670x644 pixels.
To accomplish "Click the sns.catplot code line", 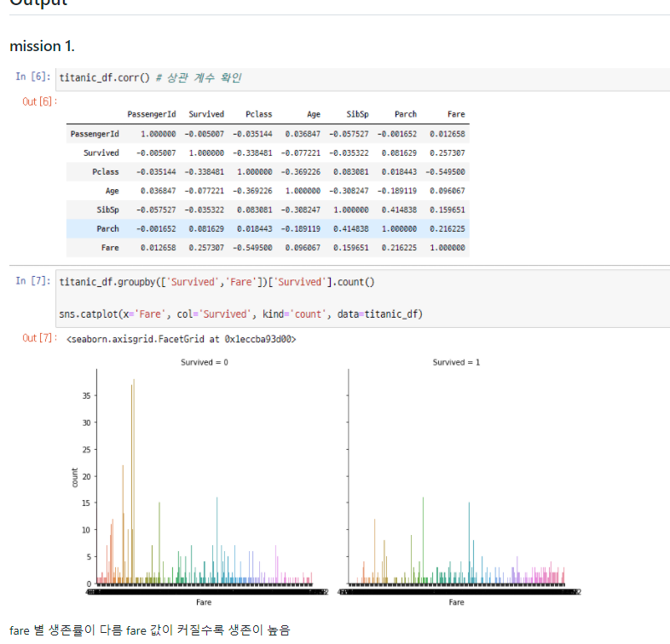I will coord(240,314).
